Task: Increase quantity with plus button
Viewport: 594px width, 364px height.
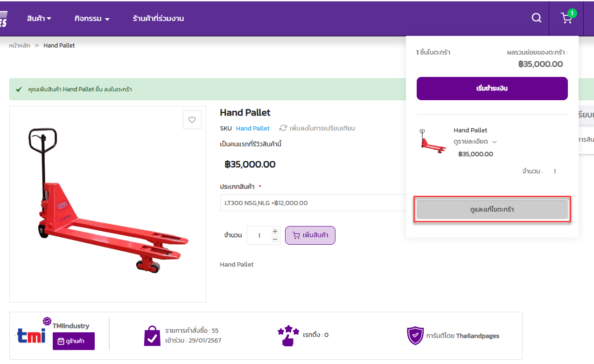Action: pyautogui.click(x=275, y=231)
